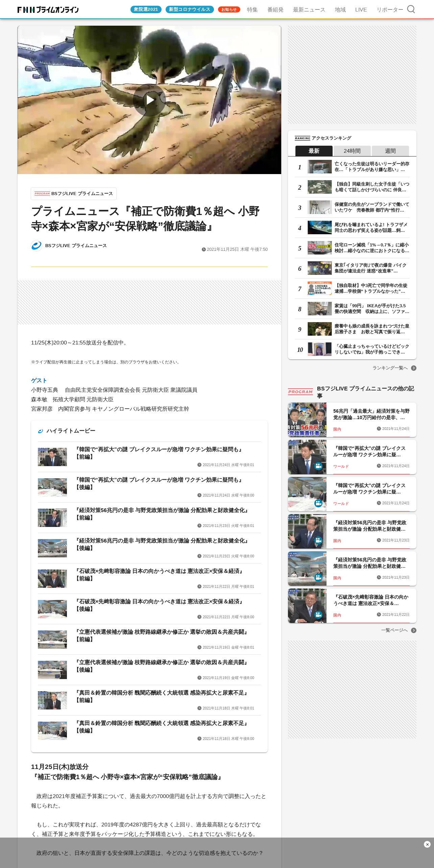Open highlight 真田＆鈴置の韓国分析【前編】
This screenshot has width=434, height=868.
click(149, 700)
